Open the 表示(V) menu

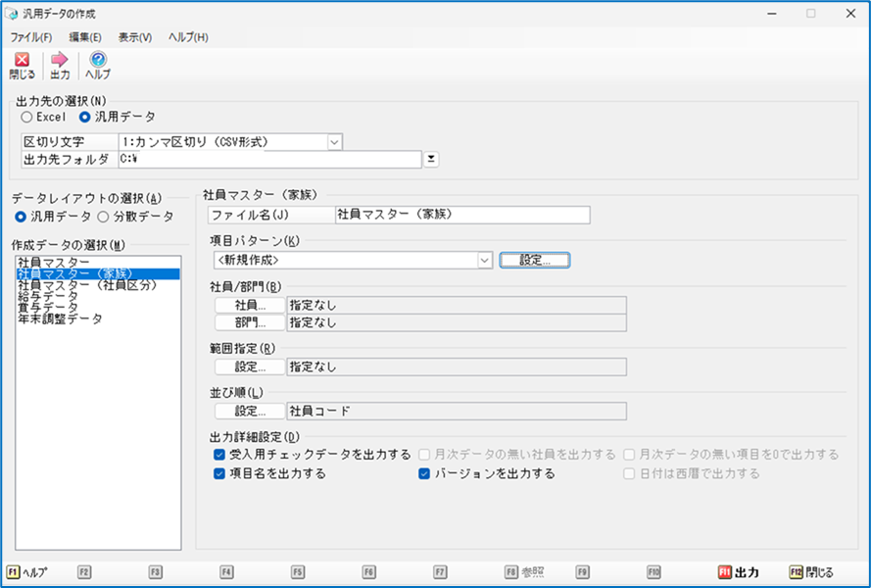(x=134, y=37)
